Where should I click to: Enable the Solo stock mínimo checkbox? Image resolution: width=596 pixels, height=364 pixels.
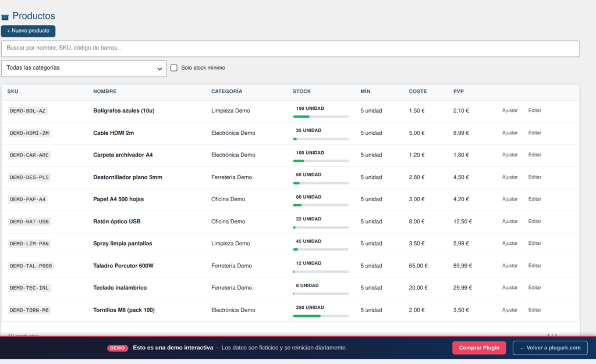[174, 68]
